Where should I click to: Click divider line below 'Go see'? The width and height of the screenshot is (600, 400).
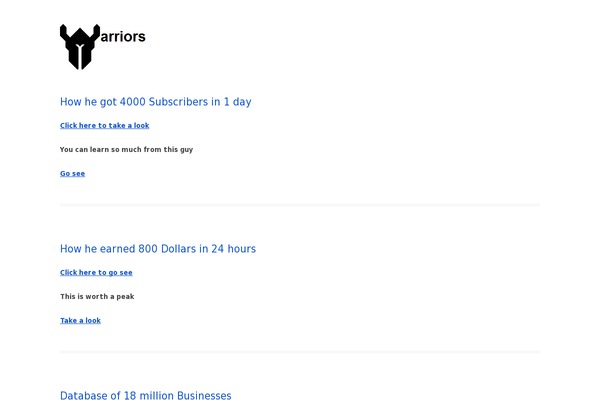pos(300,205)
